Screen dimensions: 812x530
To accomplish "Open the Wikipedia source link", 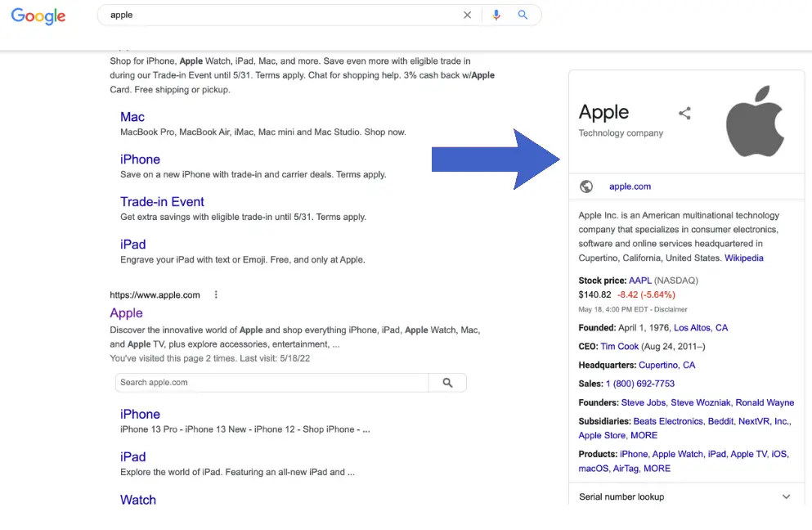I will [743, 258].
